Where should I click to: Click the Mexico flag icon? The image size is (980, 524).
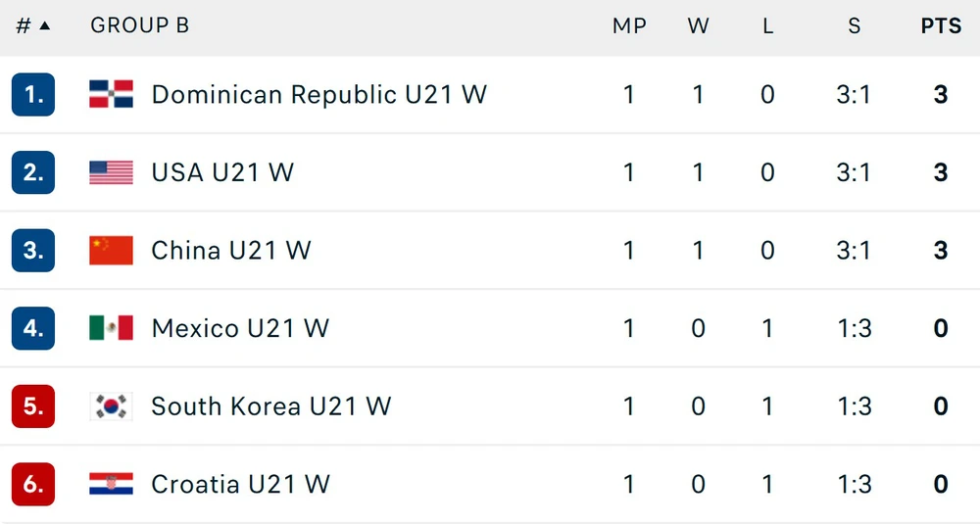(x=112, y=328)
